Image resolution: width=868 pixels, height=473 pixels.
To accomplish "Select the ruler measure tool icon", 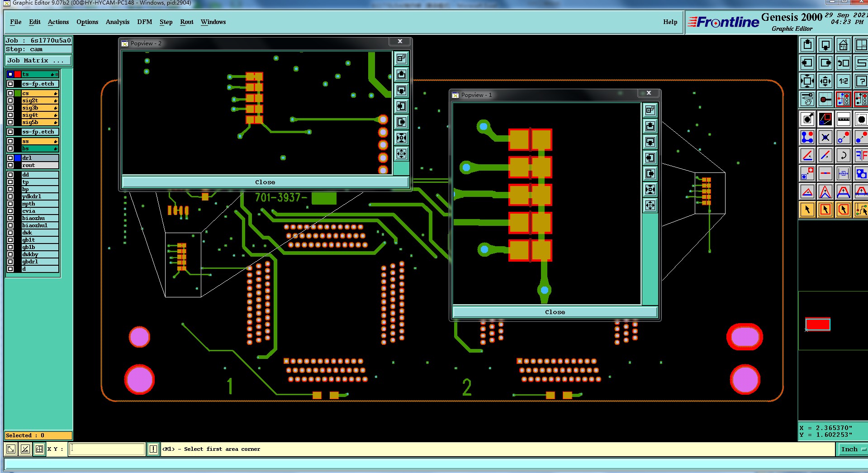I will [843, 119].
